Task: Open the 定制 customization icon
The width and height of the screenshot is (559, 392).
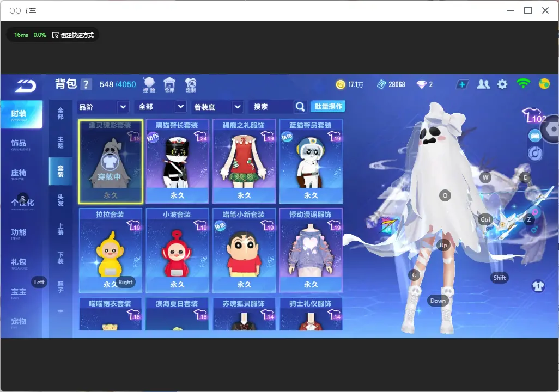Action: 191,85
